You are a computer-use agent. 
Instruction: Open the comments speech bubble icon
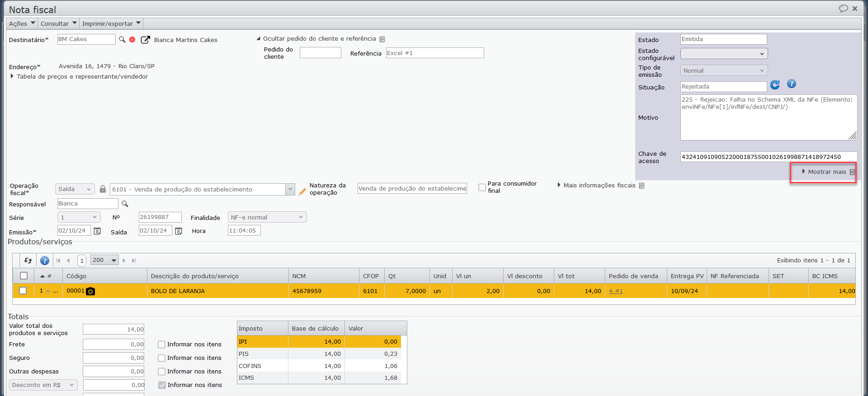[x=843, y=9]
